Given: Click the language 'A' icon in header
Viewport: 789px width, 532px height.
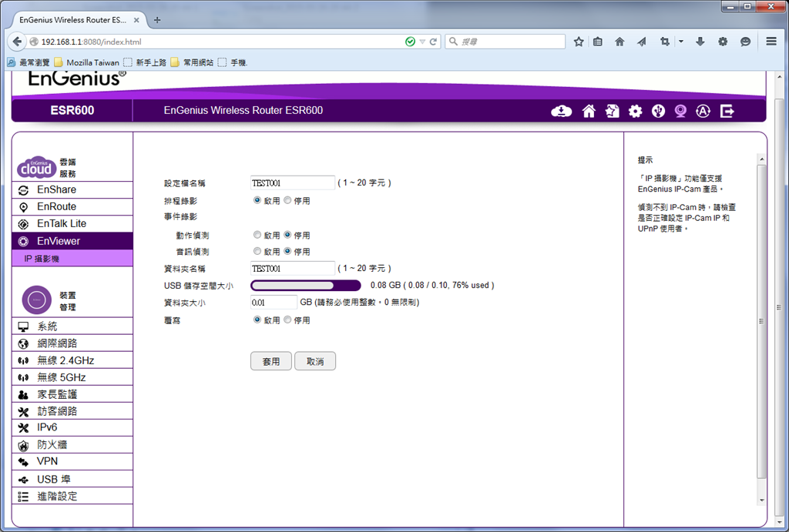Looking at the screenshot, I should pos(703,111).
